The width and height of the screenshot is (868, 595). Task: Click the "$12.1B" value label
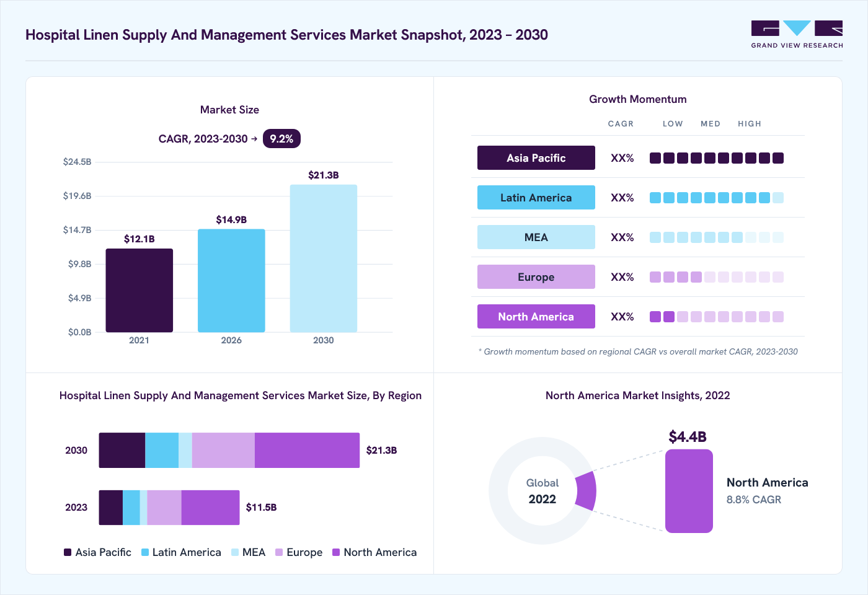pyautogui.click(x=139, y=239)
